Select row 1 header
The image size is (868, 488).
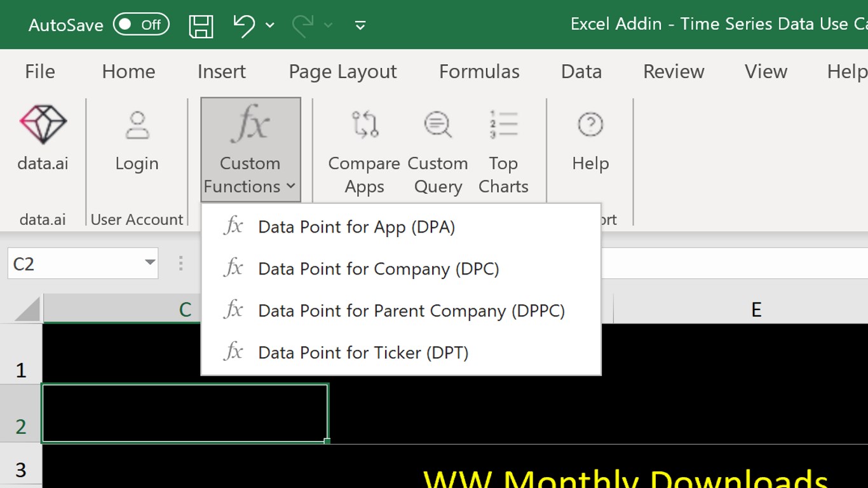click(21, 354)
